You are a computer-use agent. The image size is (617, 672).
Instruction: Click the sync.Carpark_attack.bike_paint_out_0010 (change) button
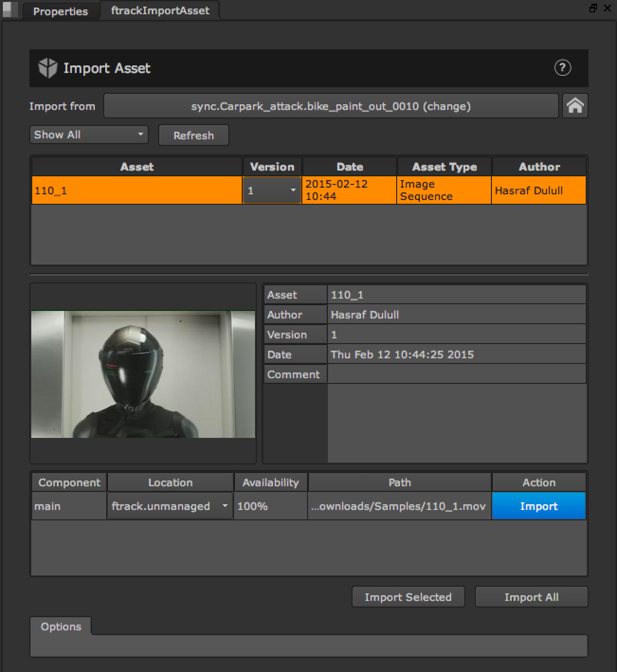pyautogui.click(x=331, y=106)
